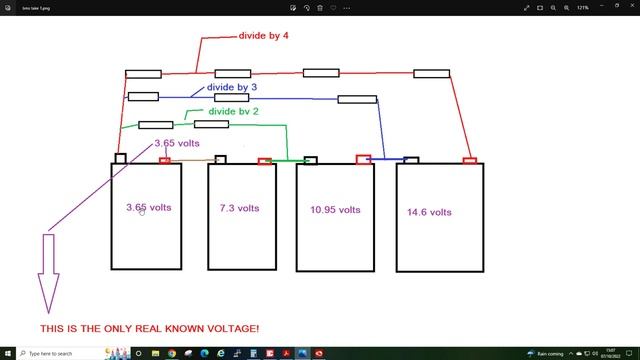Switch to the Photos app taskbar icon
Screen dimensions: 640x360
(x=302, y=353)
